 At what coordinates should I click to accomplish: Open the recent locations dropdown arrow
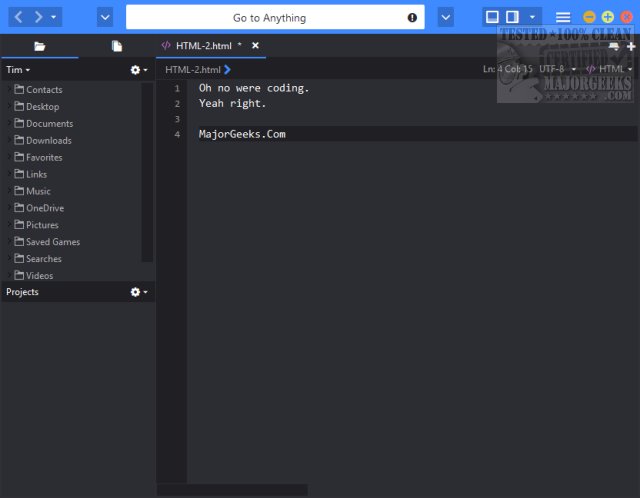(53, 17)
